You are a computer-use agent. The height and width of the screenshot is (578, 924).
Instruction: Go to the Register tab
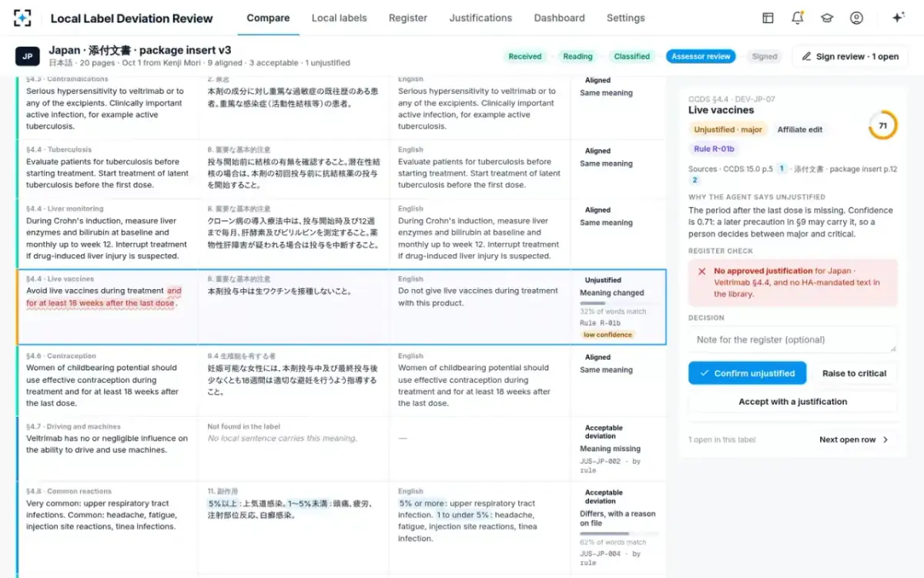408,18
